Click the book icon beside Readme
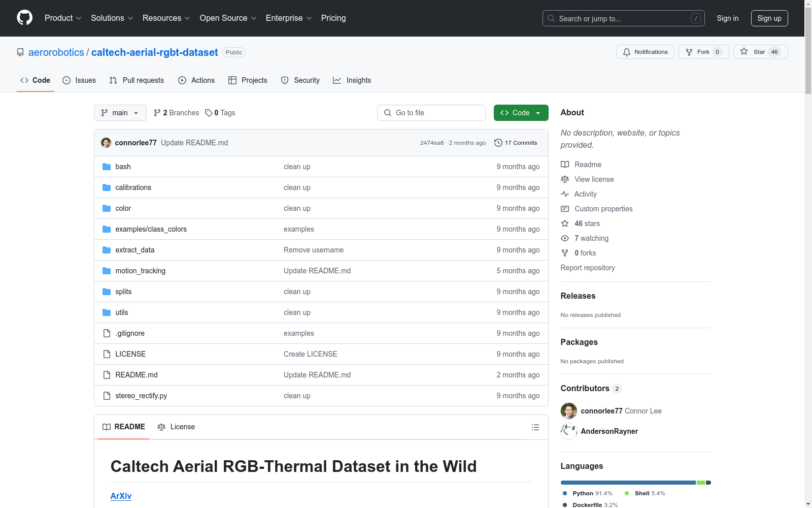 point(565,165)
